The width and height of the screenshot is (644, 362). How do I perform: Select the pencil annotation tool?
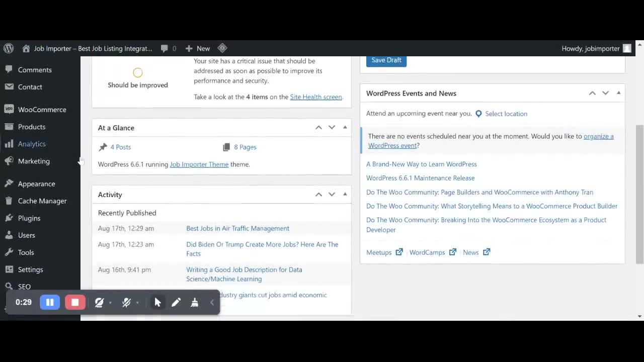coord(176,302)
